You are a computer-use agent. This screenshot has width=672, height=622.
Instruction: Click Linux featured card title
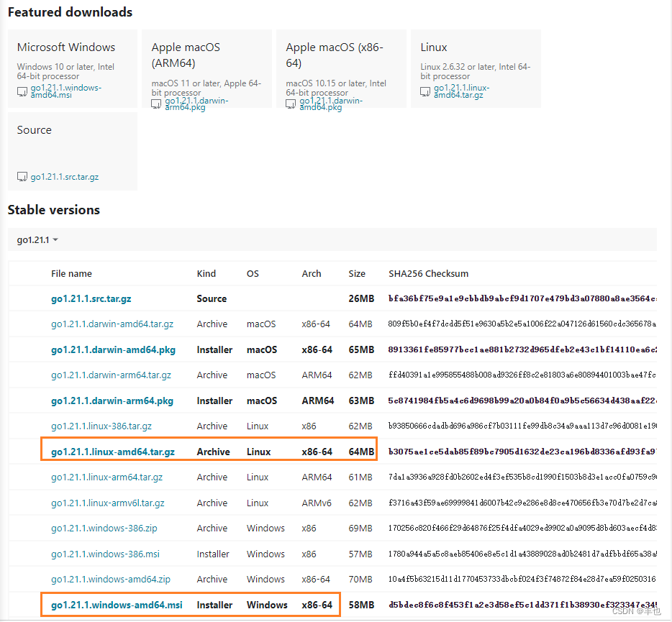(434, 47)
